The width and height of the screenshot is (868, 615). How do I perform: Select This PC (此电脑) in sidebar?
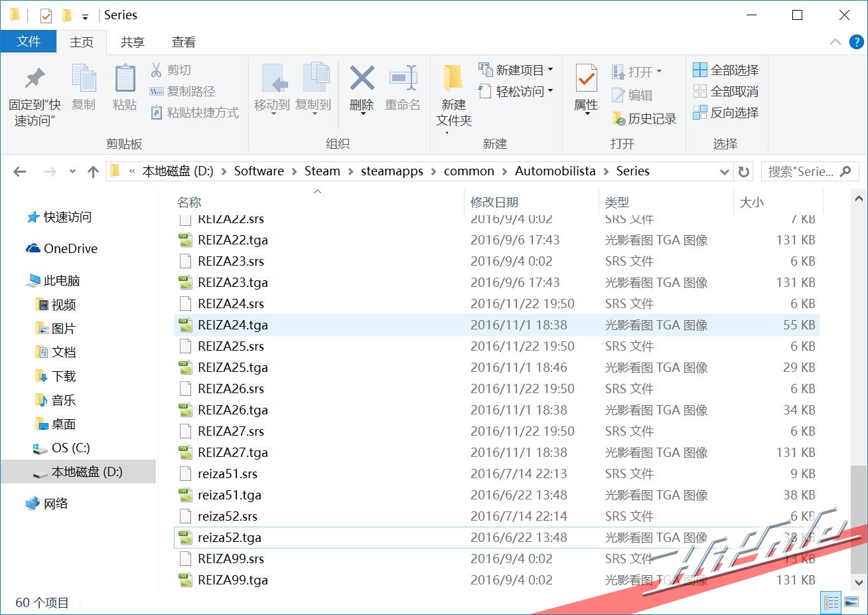coord(53,280)
